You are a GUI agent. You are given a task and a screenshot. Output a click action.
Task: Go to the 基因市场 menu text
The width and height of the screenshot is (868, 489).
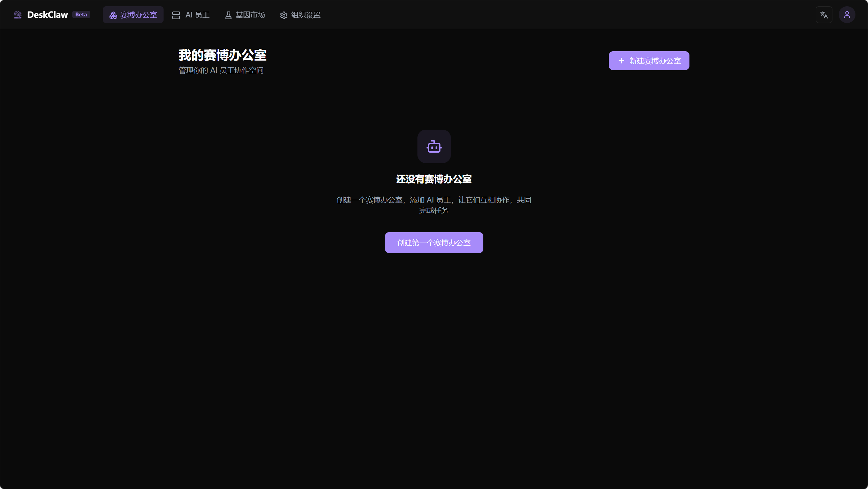tap(250, 15)
